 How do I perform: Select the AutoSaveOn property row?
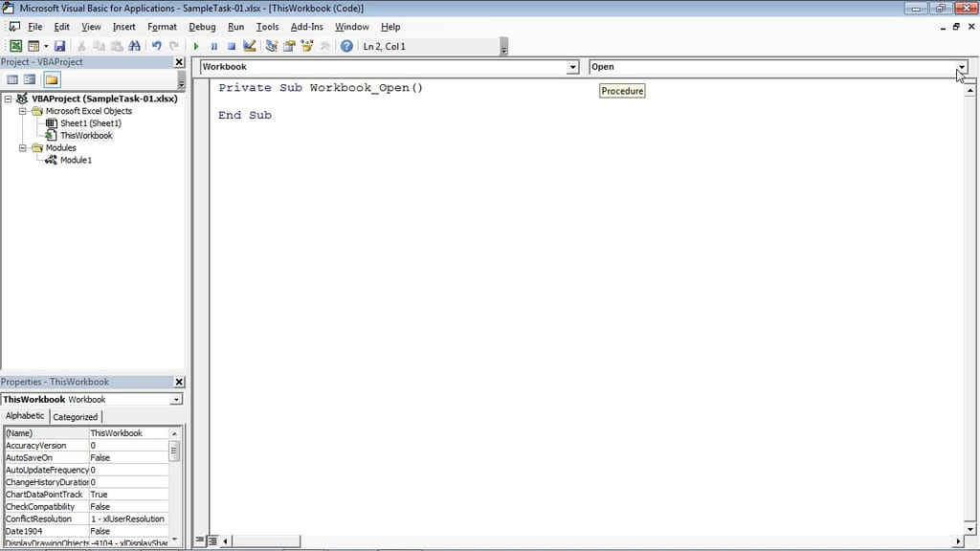[x=86, y=458]
